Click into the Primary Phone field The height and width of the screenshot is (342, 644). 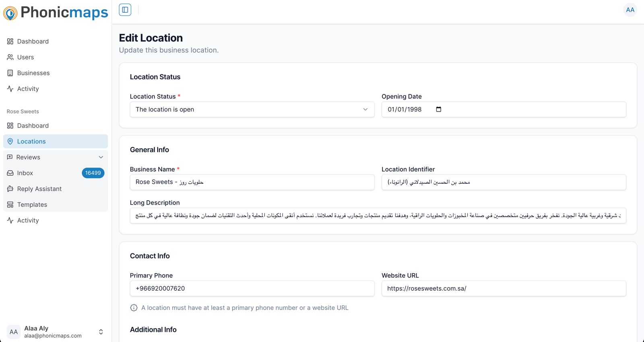pyautogui.click(x=252, y=288)
